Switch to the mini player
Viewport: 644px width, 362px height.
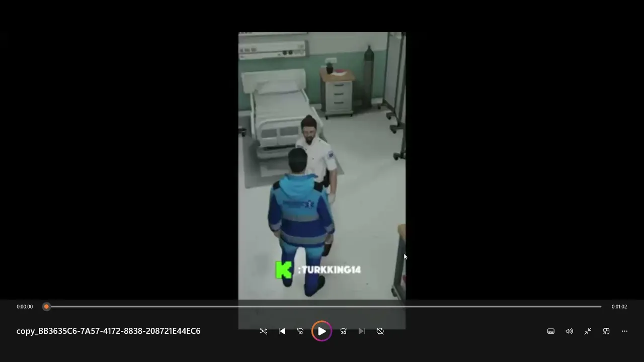pyautogui.click(x=606, y=331)
